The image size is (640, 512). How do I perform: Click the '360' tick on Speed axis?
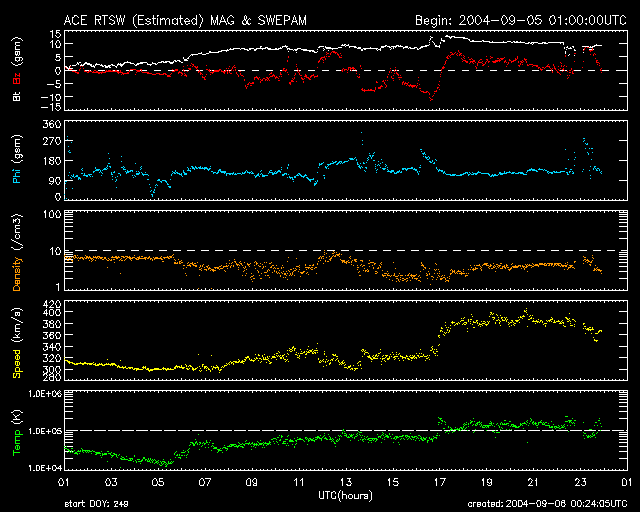pos(52,335)
